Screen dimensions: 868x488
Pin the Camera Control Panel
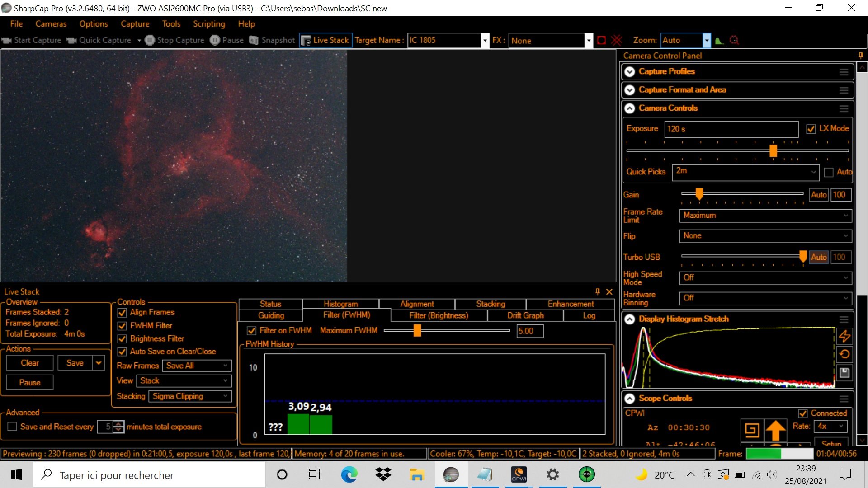coord(861,56)
